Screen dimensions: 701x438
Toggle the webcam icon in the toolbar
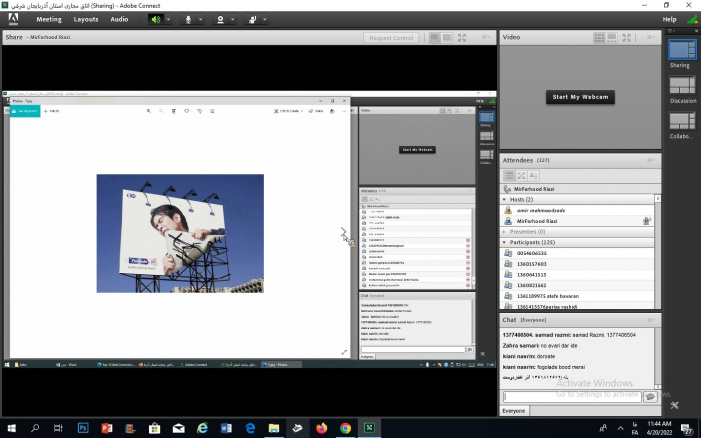(220, 19)
